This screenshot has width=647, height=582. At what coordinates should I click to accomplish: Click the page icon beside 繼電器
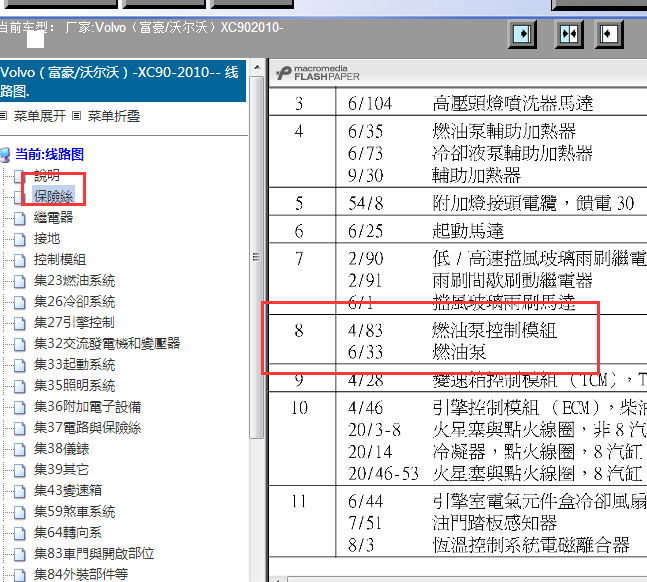19,218
